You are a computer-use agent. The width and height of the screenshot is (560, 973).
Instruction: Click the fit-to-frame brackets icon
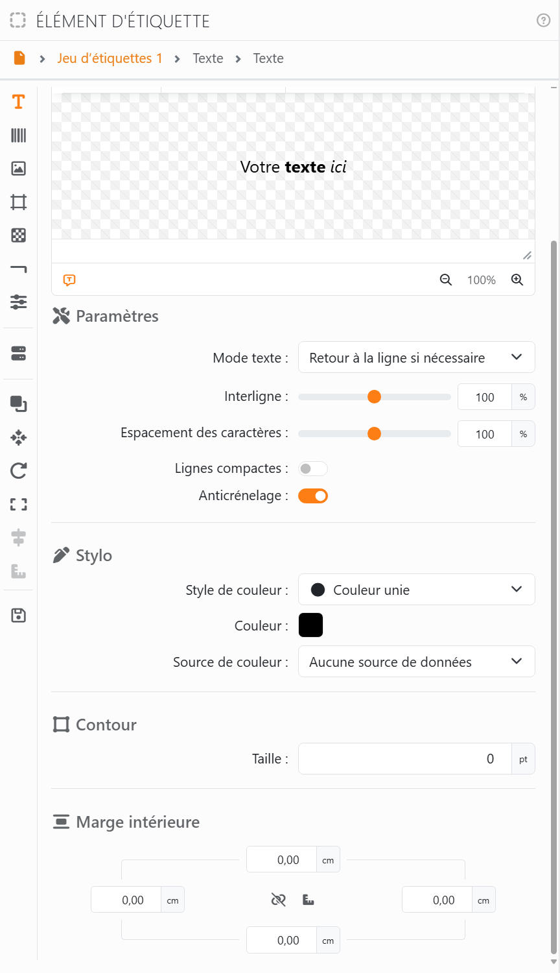pos(18,504)
